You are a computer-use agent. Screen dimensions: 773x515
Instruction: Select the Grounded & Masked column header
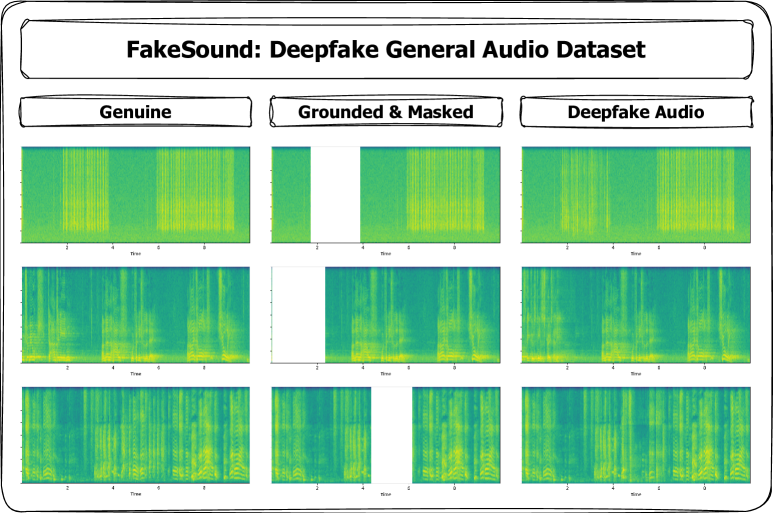[x=386, y=112]
